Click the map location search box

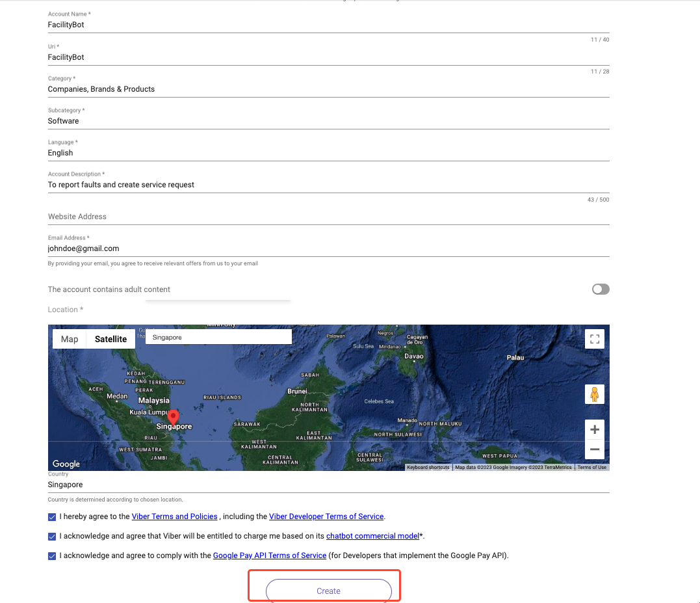pos(218,338)
